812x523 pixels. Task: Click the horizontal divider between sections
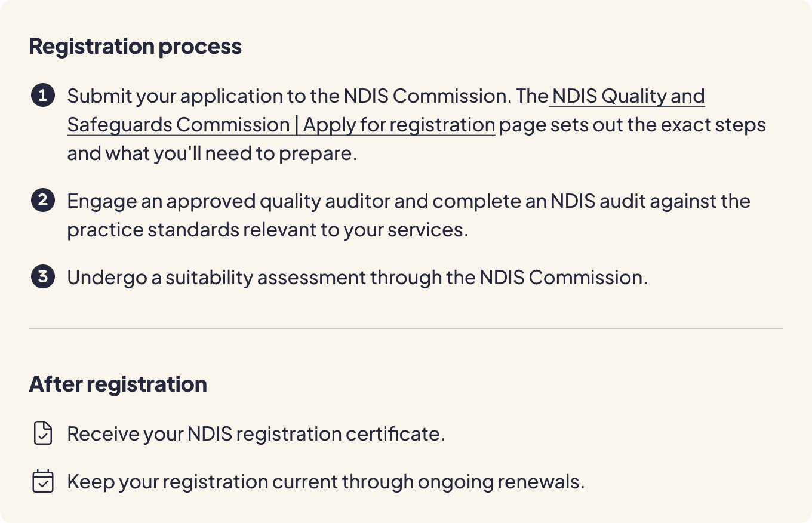(x=406, y=328)
